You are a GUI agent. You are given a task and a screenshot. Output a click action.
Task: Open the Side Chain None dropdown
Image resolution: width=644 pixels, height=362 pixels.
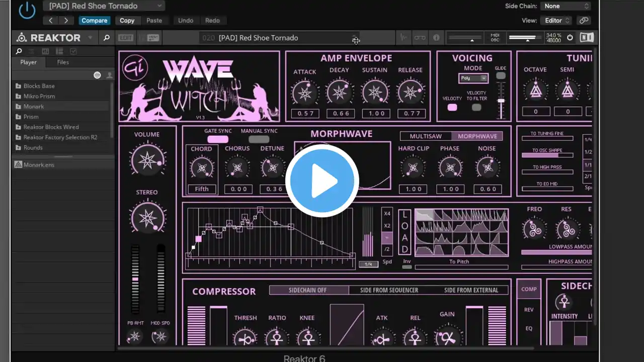click(566, 6)
